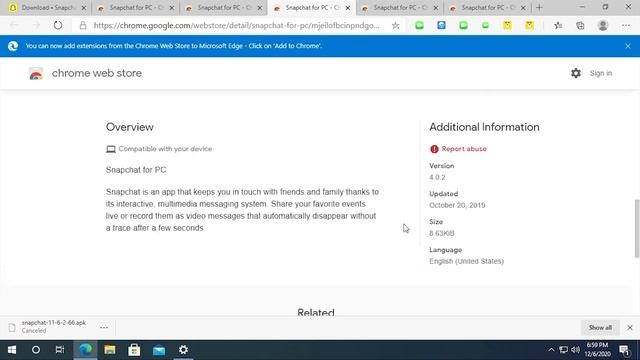Open the Action Center notifications icon
The width and height of the screenshot is (640, 360).
tap(624, 350)
